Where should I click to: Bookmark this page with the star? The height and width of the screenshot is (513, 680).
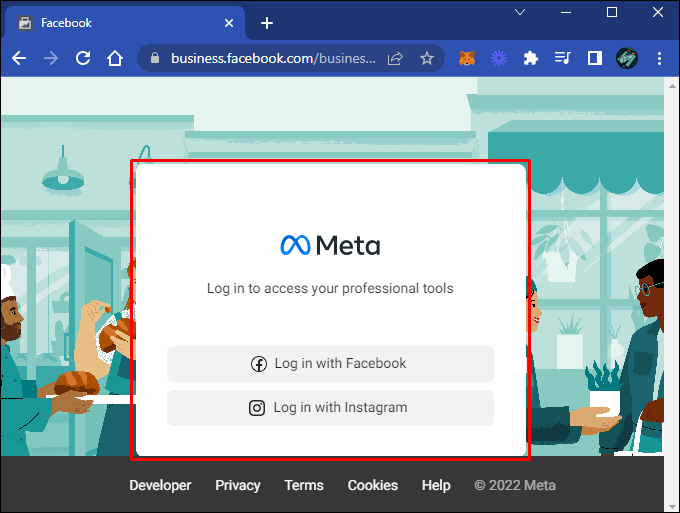click(x=427, y=58)
